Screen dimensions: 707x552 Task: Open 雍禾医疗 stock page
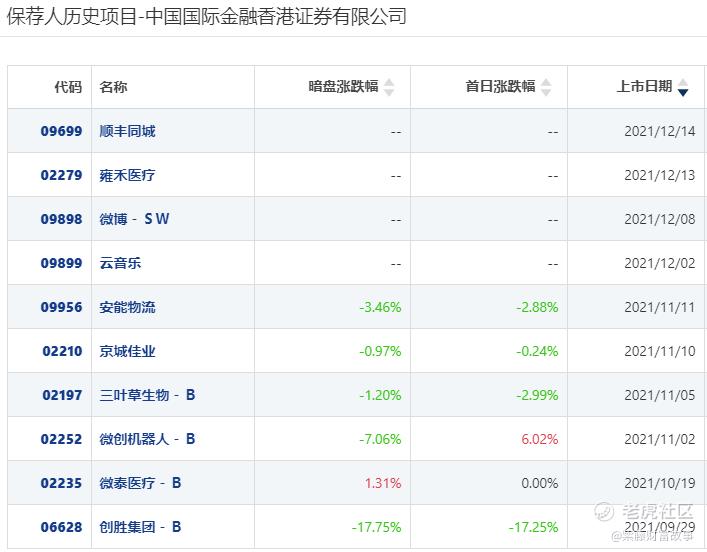pyautogui.click(x=127, y=175)
